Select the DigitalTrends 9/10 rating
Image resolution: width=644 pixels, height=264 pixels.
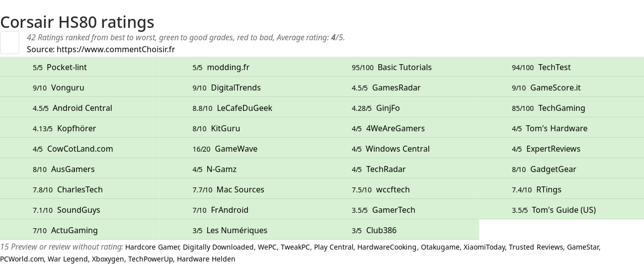pyautogui.click(x=240, y=88)
